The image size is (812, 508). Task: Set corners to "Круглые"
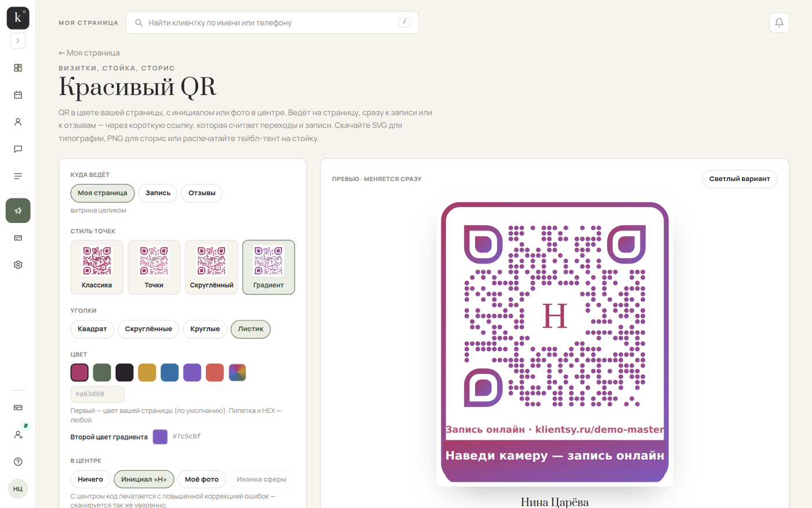[205, 329]
